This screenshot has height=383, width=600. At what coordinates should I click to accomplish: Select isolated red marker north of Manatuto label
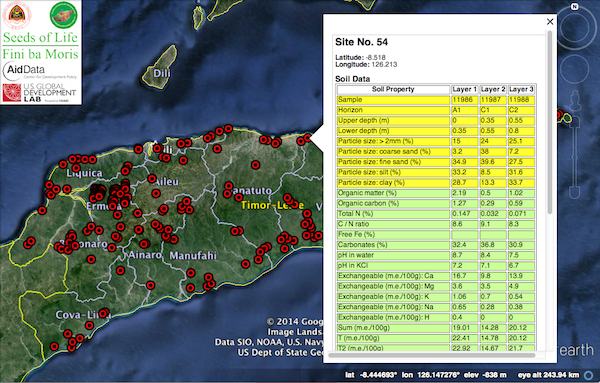click(256, 165)
